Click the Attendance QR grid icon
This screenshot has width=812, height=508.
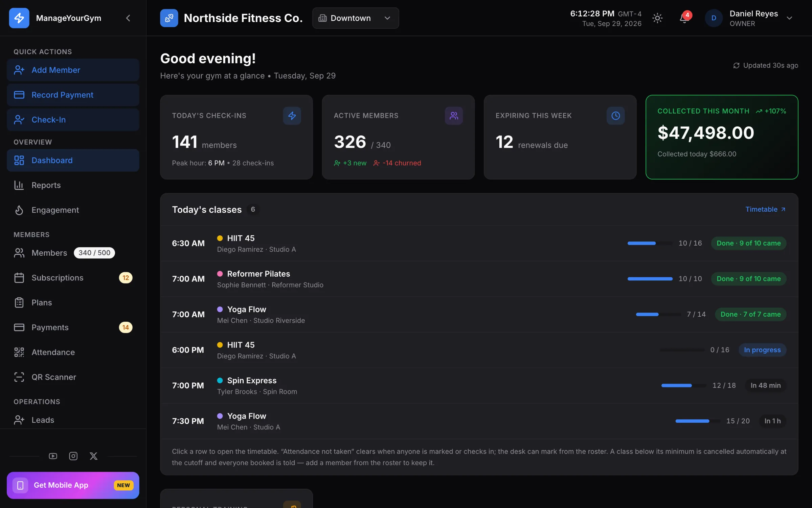[x=19, y=352]
